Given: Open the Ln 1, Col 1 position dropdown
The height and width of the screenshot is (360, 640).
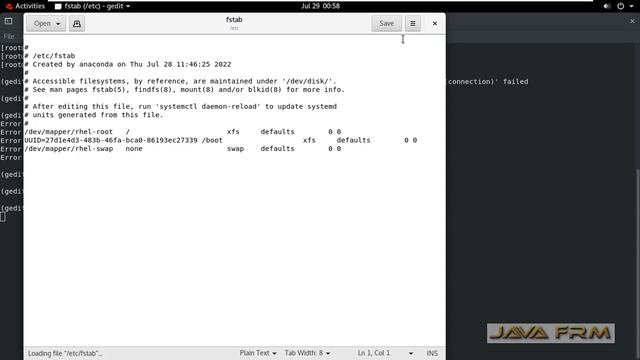Looking at the screenshot, I should tap(411, 353).
